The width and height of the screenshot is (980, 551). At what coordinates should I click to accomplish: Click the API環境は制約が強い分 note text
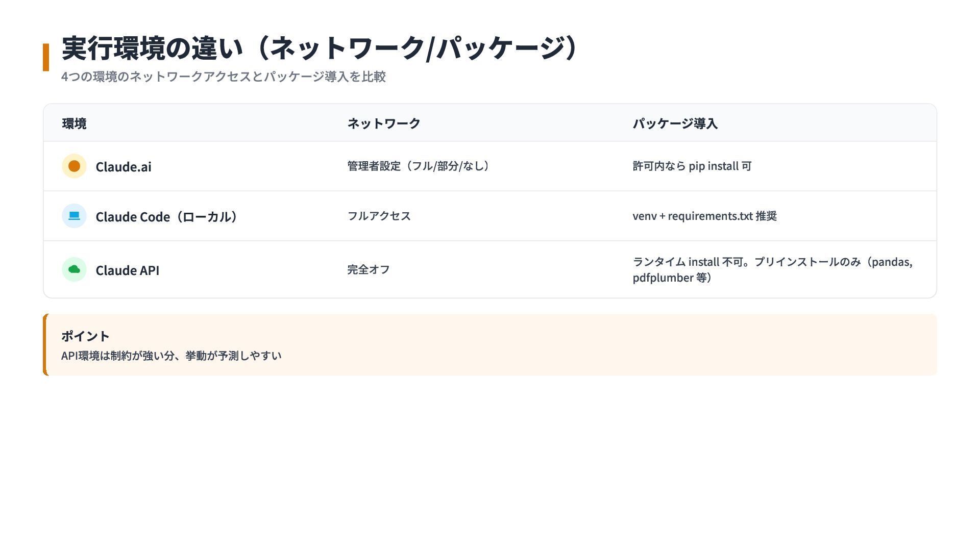tap(171, 356)
